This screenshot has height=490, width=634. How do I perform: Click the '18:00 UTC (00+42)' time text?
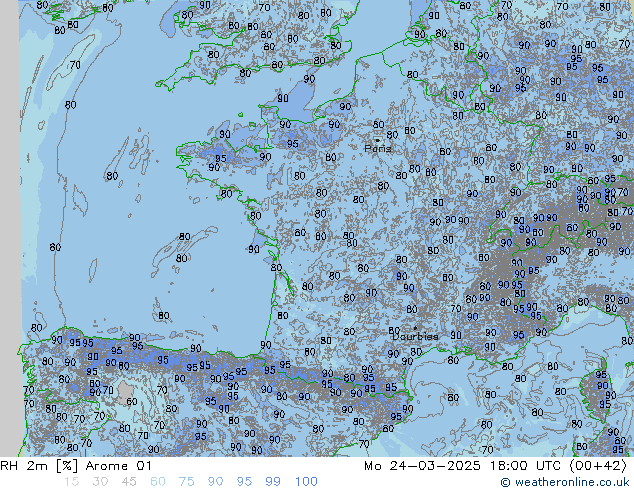(x=558, y=466)
